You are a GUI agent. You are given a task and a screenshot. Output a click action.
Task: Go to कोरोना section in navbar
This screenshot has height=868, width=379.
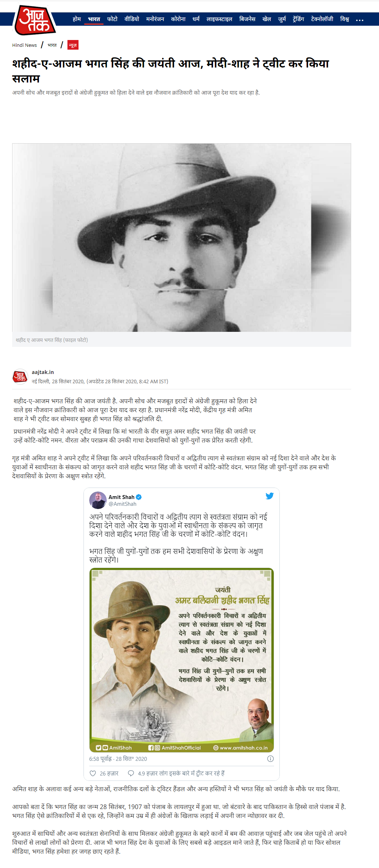pyautogui.click(x=178, y=19)
